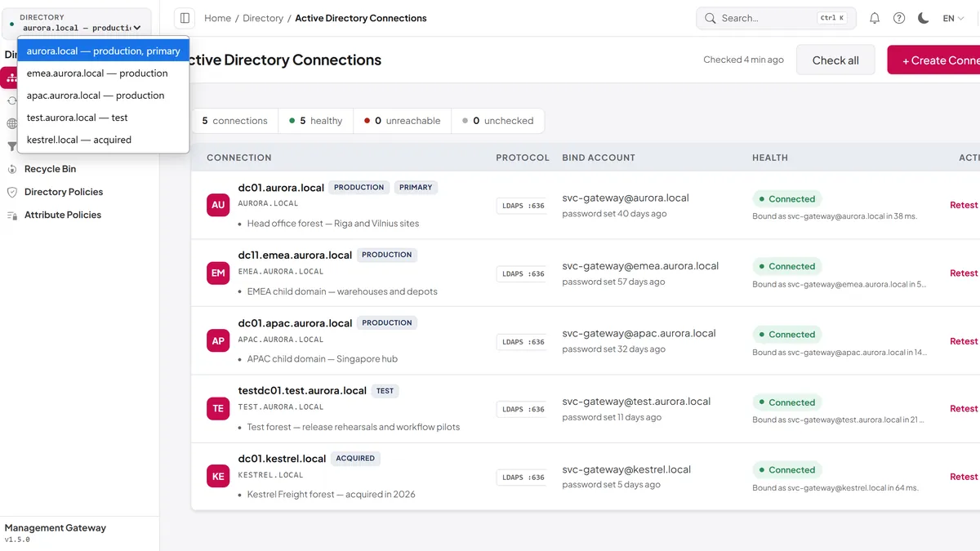
Task: Click the globe icon in sidebar
Action: click(x=11, y=124)
